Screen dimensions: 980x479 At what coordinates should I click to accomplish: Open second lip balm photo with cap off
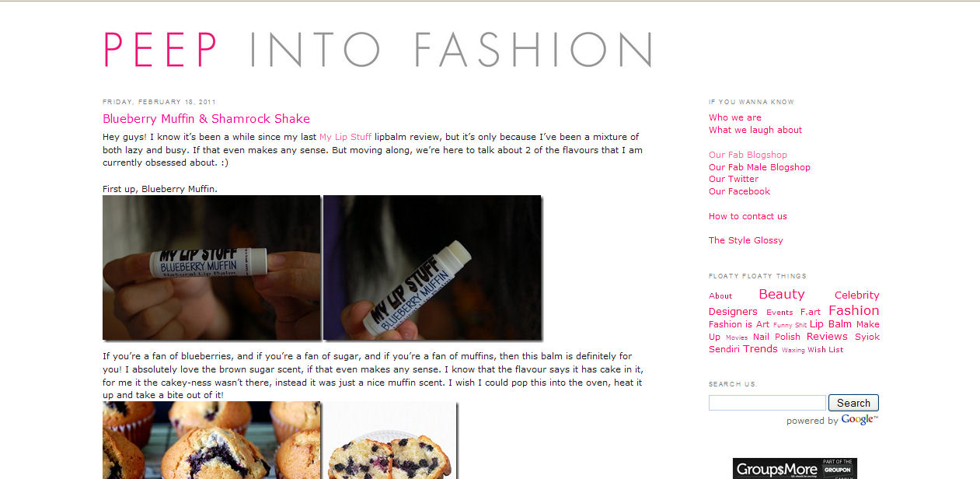(x=432, y=267)
